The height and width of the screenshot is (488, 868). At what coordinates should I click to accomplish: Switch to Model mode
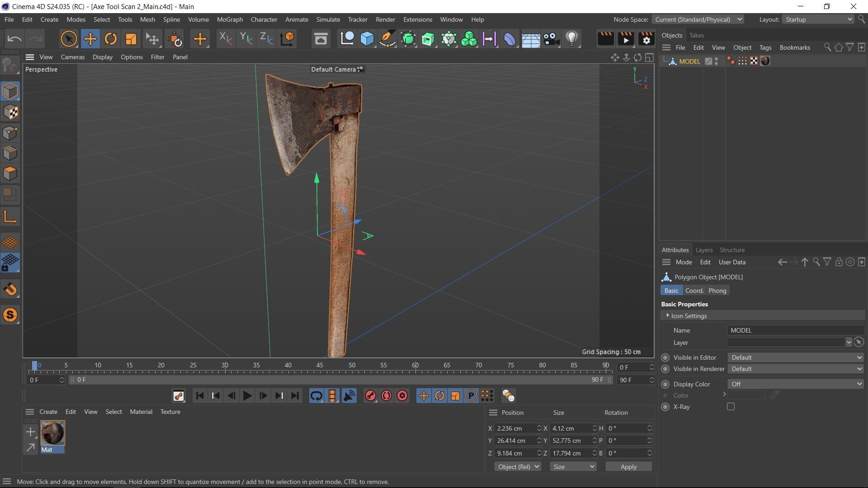(x=10, y=91)
